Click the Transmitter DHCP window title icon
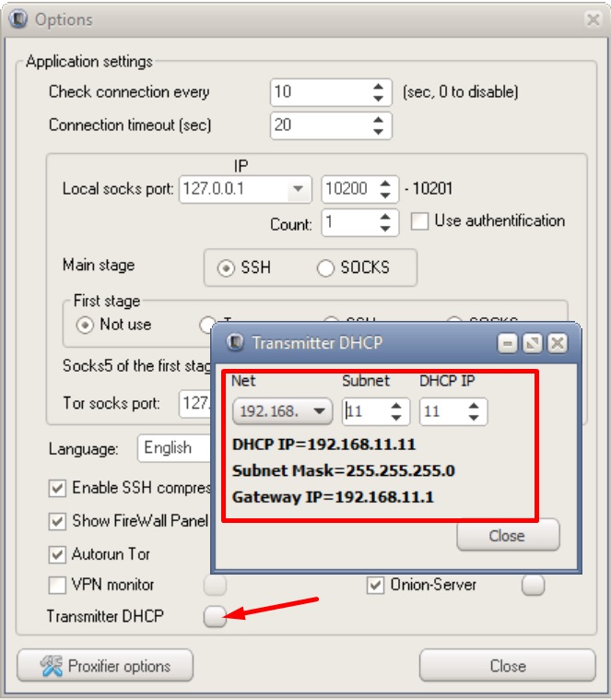The width and height of the screenshot is (611, 700). (235, 343)
